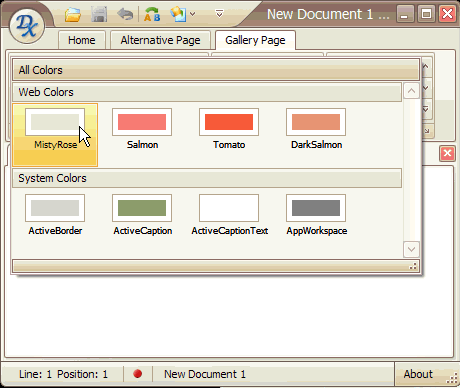This screenshot has width=460, height=388.
Task: Pick the DarkSalmon color swatch
Action: (x=316, y=122)
